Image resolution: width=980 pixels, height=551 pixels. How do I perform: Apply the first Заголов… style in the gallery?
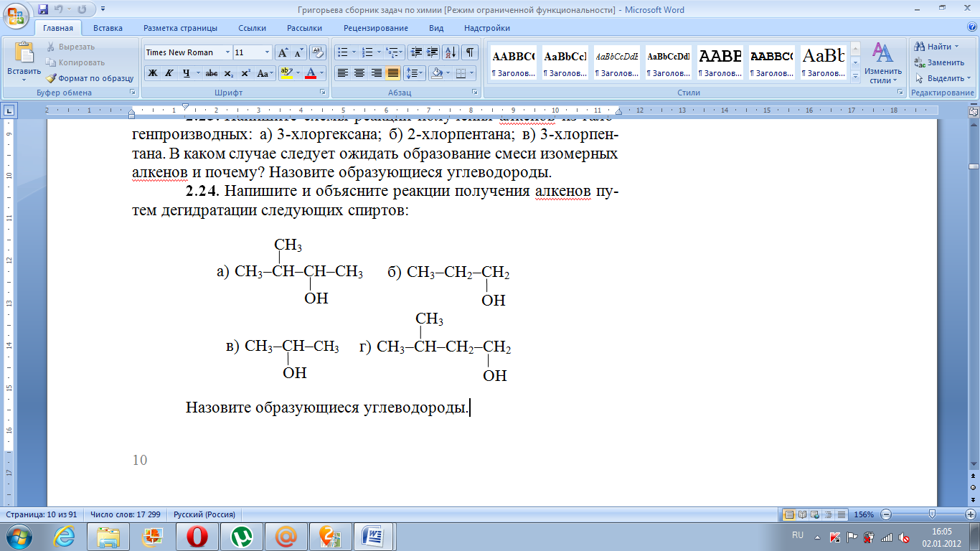(513, 62)
